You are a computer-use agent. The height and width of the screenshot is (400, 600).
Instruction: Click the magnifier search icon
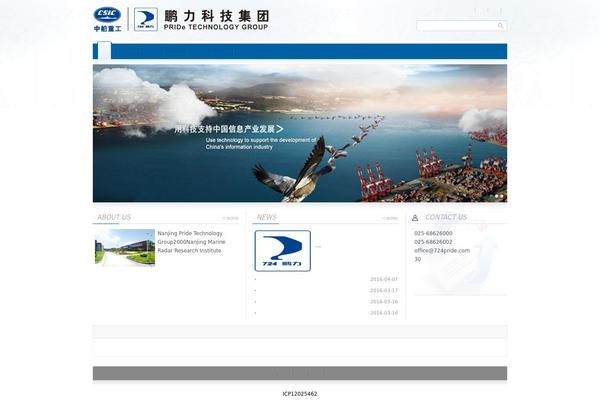(501, 26)
